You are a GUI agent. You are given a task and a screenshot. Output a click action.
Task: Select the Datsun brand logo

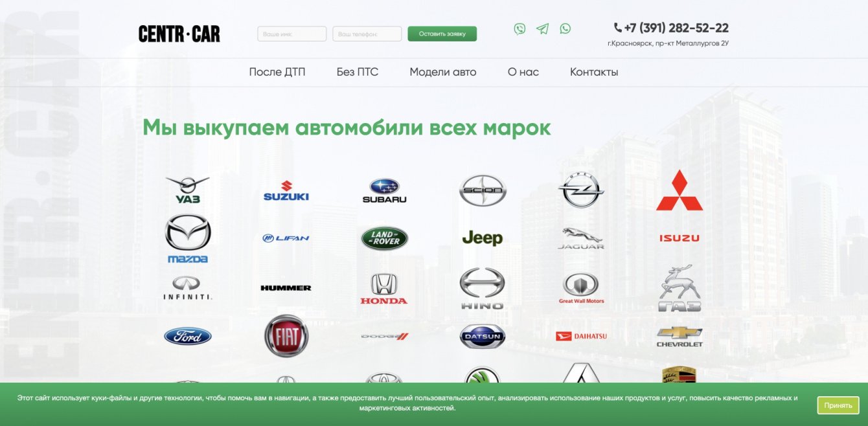pyautogui.click(x=483, y=336)
